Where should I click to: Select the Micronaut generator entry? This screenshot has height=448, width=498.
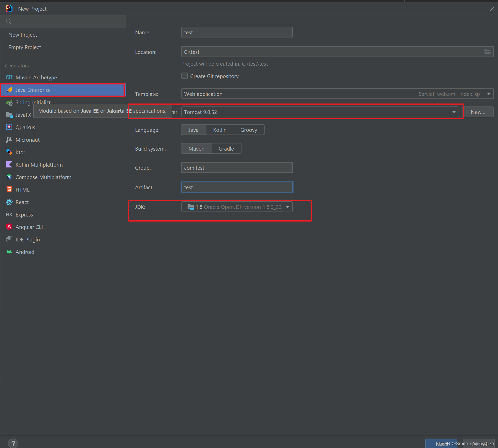pos(63,140)
